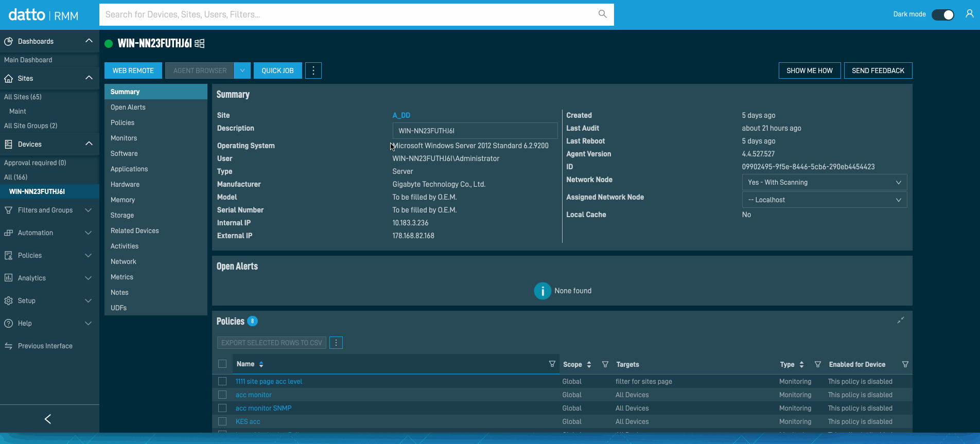Image resolution: width=980 pixels, height=444 pixels.
Task: Click the Previous Interface swap icon
Action: point(8,346)
